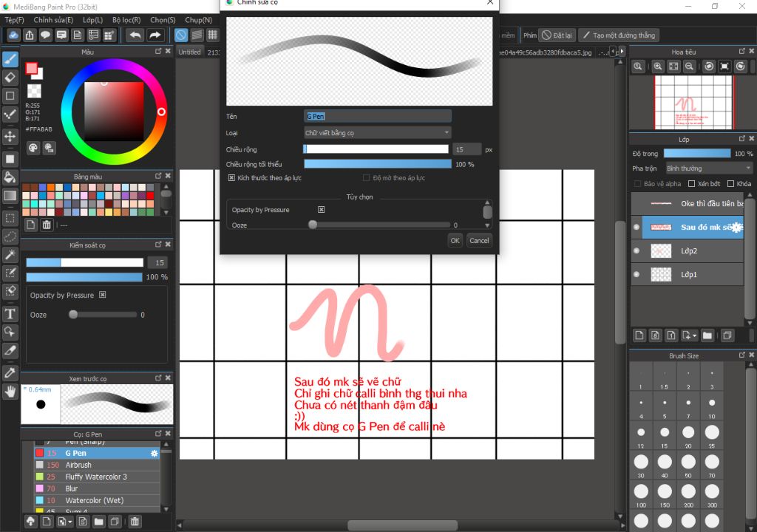
Task: Select the Eraser tool
Action: coord(10,78)
